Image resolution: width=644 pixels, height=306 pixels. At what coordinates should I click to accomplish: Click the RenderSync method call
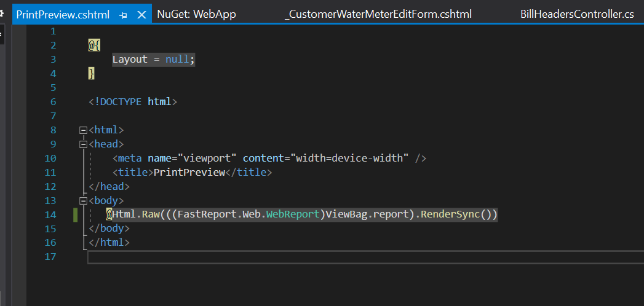click(x=450, y=214)
